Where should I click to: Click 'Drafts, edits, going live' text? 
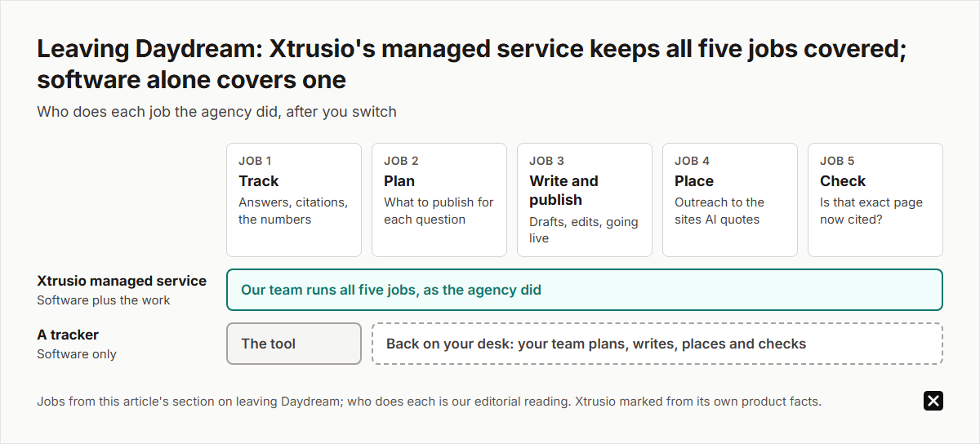pyautogui.click(x=584, y=230)
